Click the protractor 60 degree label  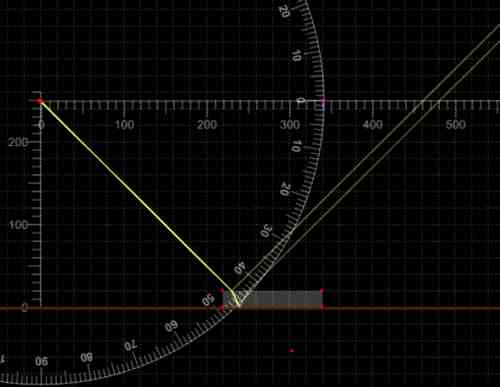click(171, 326)
